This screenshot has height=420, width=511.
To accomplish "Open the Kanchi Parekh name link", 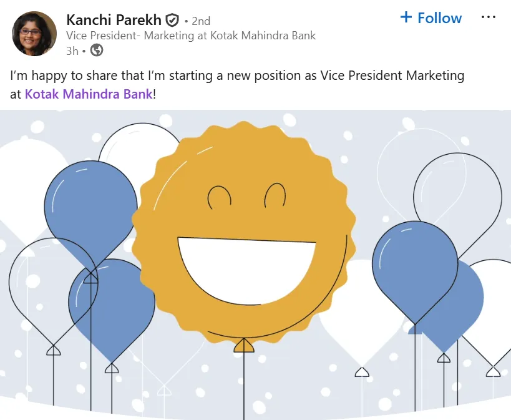I will [x=114, y=20].
